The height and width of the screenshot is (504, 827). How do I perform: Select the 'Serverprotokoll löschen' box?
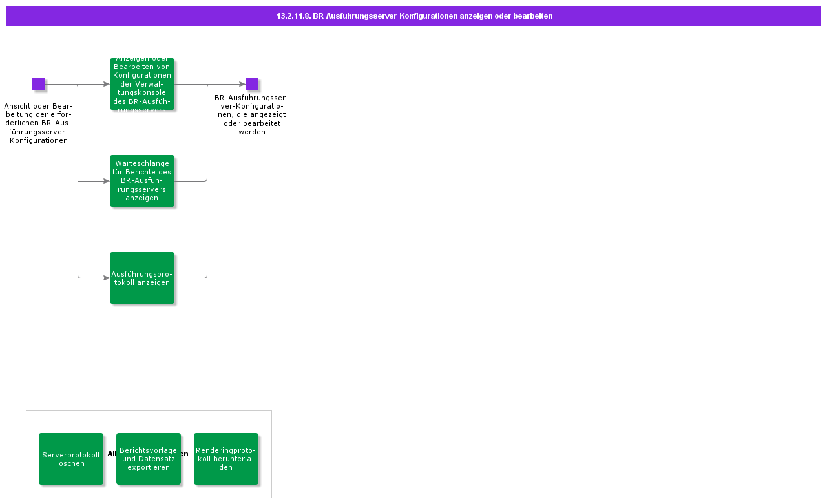(x=71, y=459)
